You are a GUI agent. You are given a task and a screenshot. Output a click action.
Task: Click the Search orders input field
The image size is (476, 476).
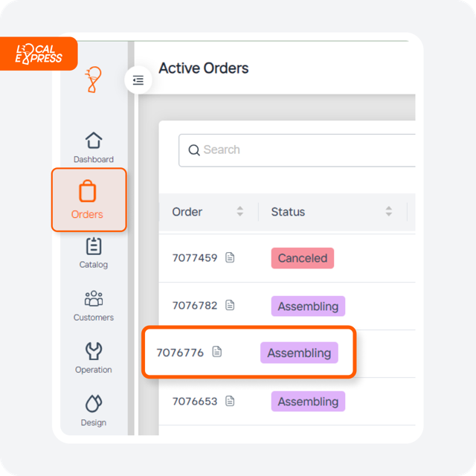tap(297, 150)
